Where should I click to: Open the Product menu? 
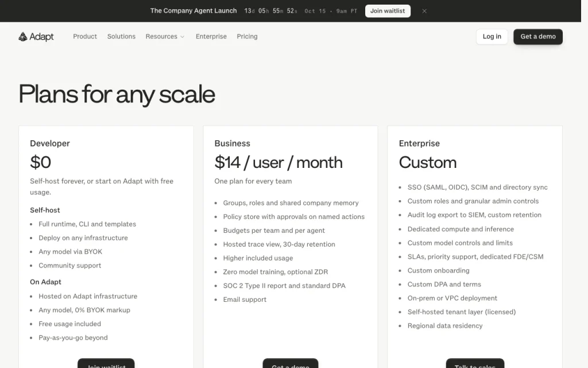point(85,36)
